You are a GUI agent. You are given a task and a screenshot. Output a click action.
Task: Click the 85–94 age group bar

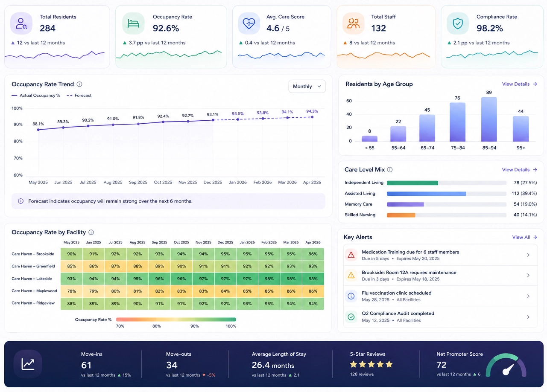[x=489, y=119]
